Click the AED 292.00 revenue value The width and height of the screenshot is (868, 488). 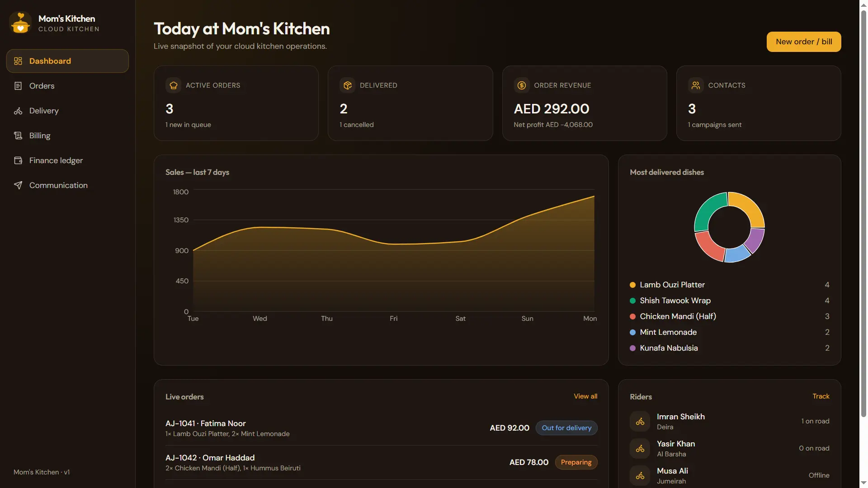point(552,109)
